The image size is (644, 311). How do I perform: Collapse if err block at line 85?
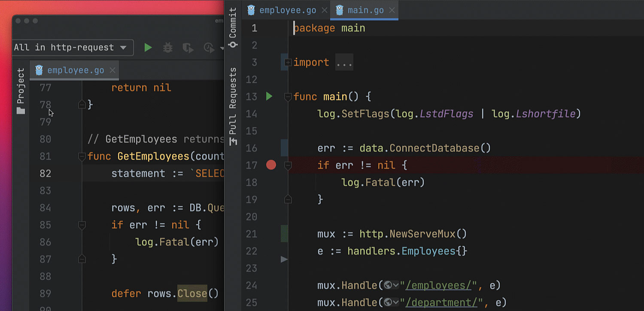coord(82,225)
